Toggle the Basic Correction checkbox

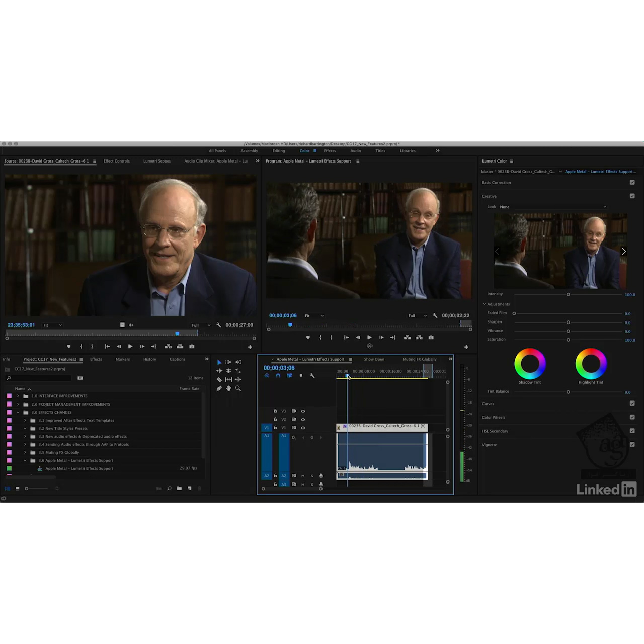(632, 182)
